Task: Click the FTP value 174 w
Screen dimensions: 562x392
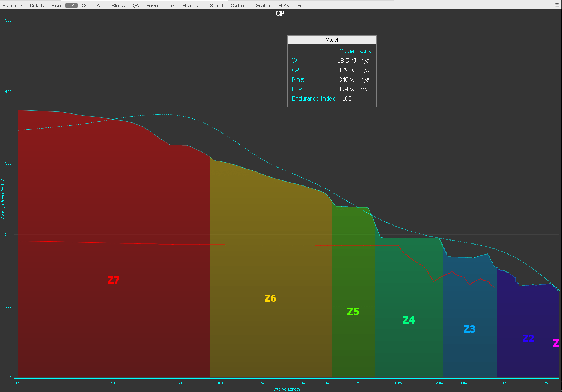Action: point(347,89)
